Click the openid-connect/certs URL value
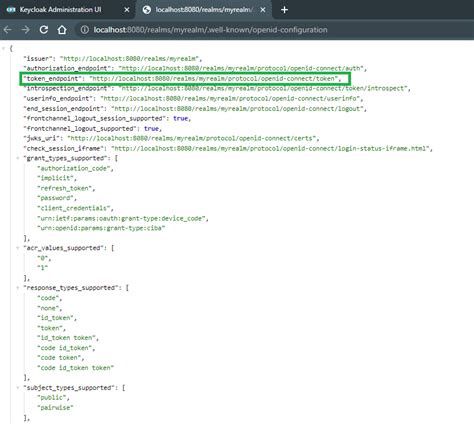474x424 pixels. (192, 138)
